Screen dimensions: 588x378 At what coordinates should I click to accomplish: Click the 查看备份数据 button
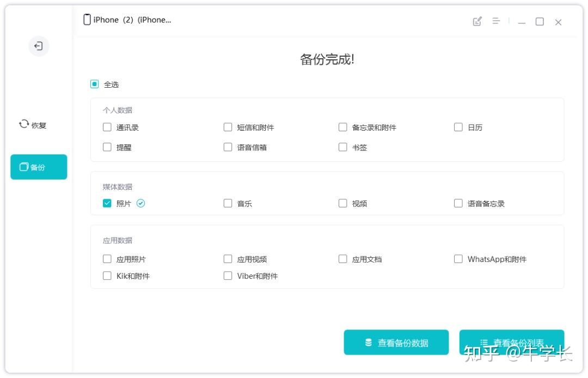tap(396, 343)
